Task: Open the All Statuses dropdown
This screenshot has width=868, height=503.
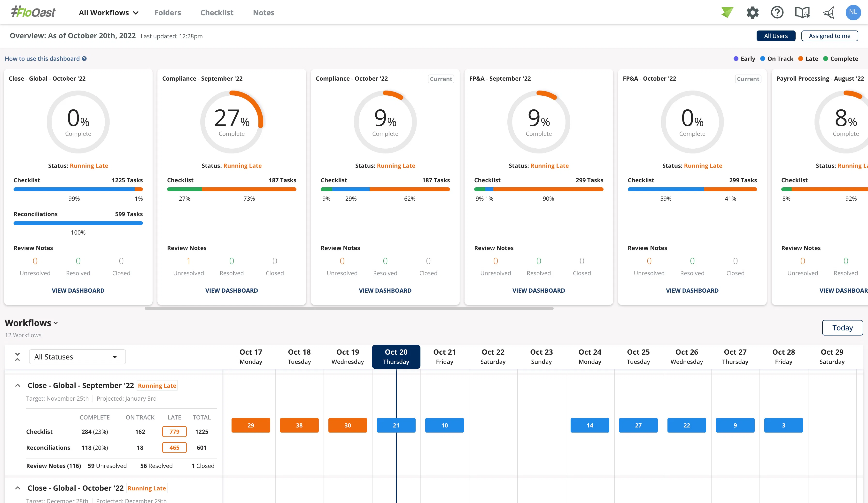Action: click(x=77, y=357)
